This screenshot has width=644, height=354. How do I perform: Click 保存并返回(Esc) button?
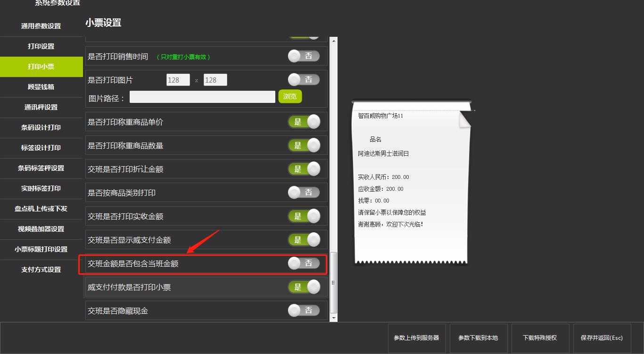pos(602,338)
